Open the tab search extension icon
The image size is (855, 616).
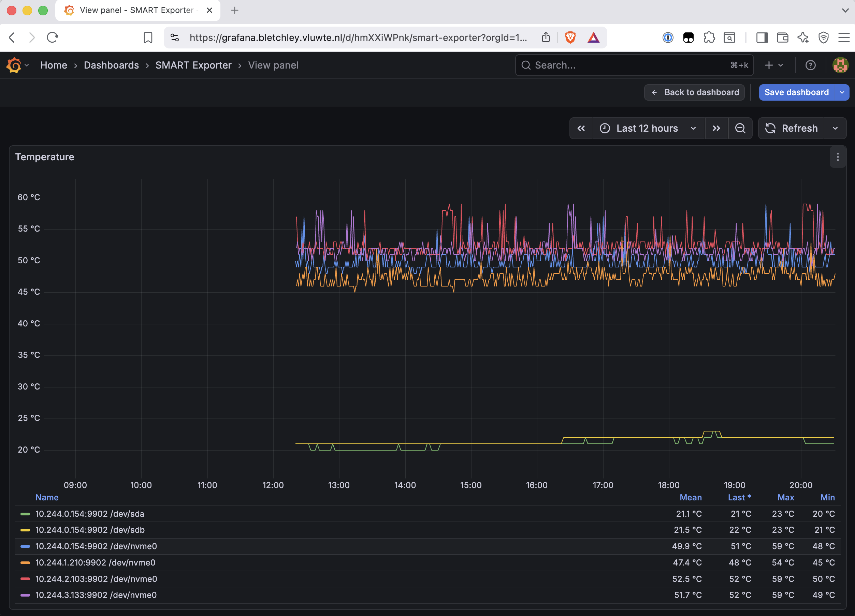tap(729, 37)
